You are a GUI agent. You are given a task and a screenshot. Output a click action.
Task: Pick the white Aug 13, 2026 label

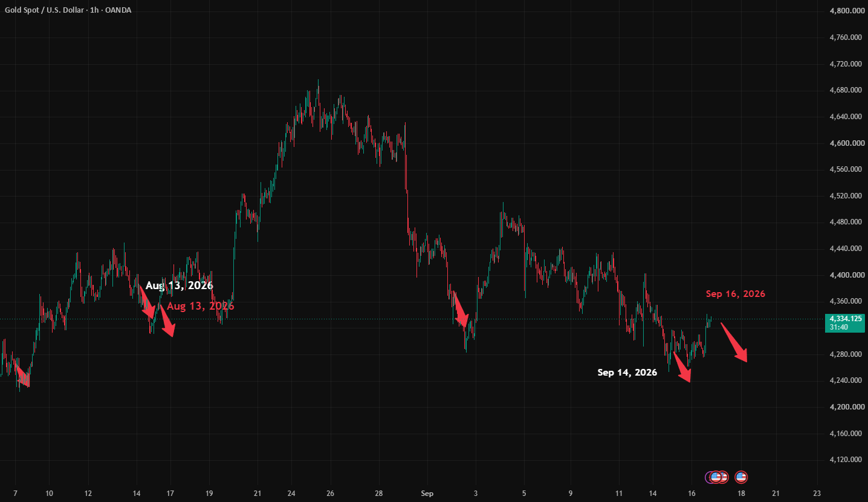coord(180,285)
